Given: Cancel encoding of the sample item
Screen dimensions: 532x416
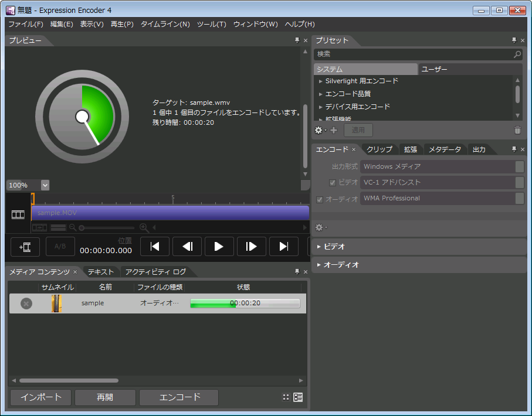Looking at the screenshot, I should 26,304.
